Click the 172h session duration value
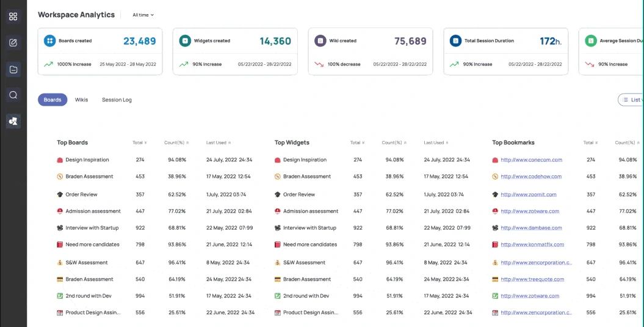The width and height of the screenshot is (644, 327). (551, 41)
